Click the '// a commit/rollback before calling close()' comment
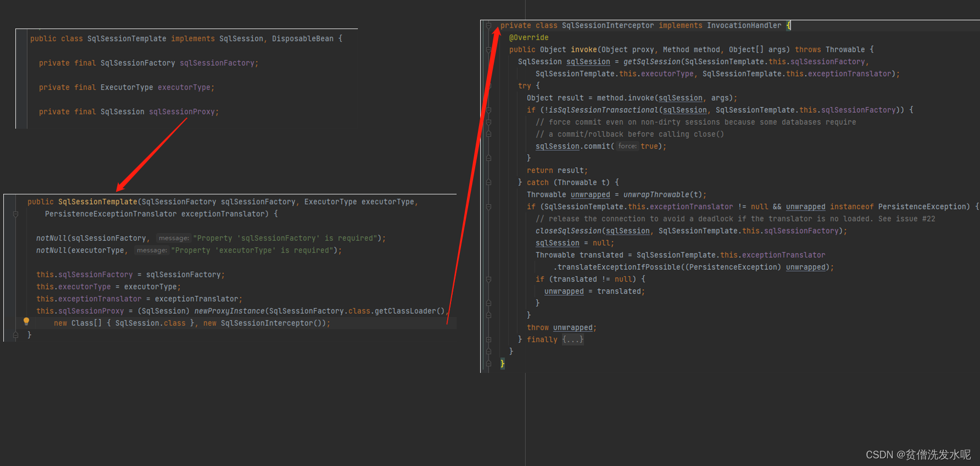This screenshot has width=980, height=466. point(630,134)
